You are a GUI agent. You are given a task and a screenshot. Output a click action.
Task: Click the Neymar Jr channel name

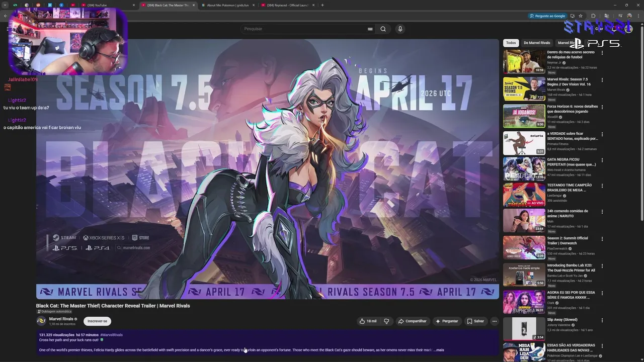coord(554,63)
